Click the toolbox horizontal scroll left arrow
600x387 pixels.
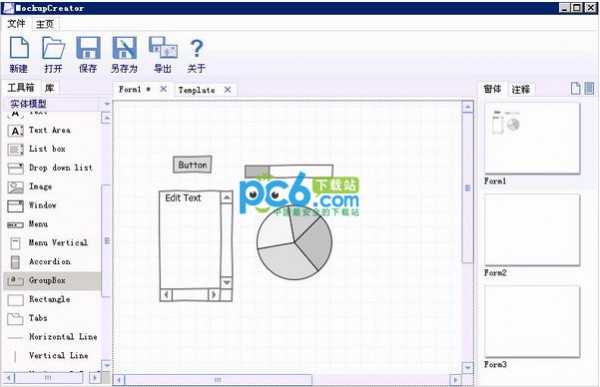tap(9, 378)
